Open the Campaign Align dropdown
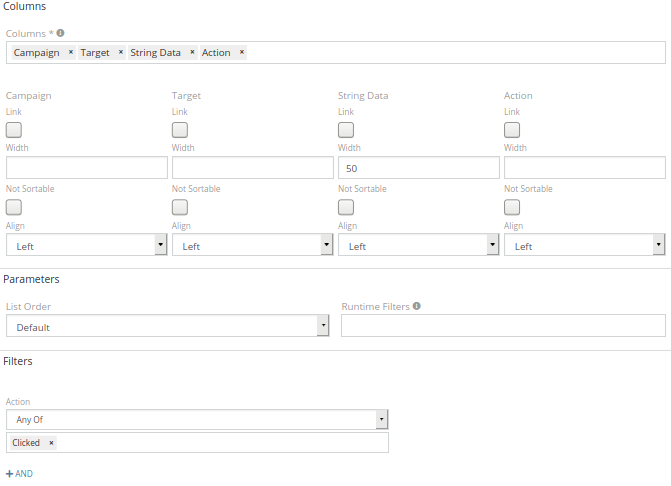The height and width of the screenshot is (486, 671). [86, 246]
